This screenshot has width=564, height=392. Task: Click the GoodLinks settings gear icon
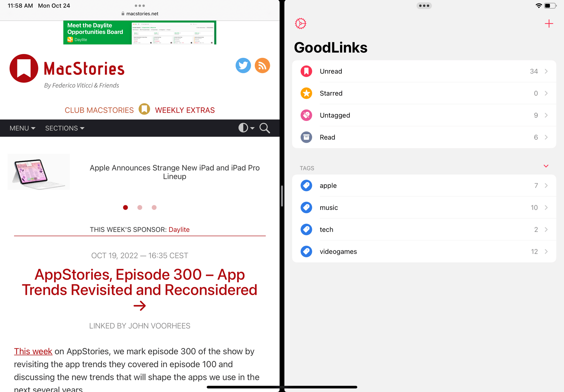pyautogui.click(x=300, y=23)
